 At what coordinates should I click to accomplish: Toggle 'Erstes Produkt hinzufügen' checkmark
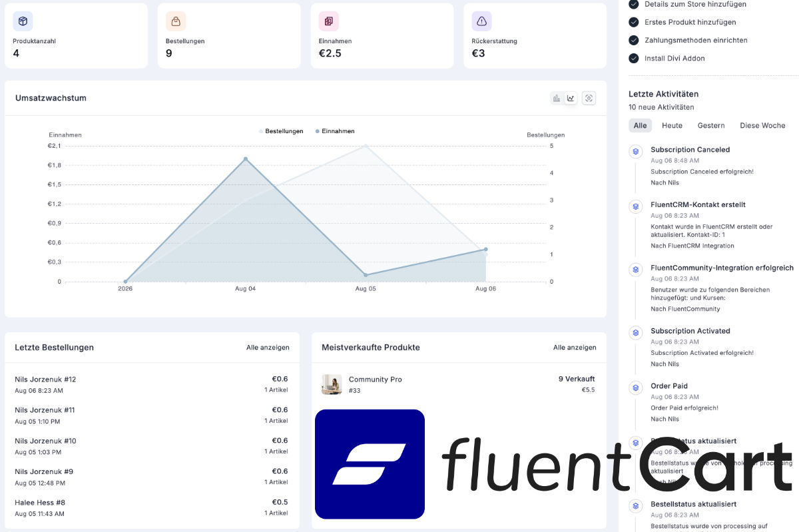tap(634, 22)
